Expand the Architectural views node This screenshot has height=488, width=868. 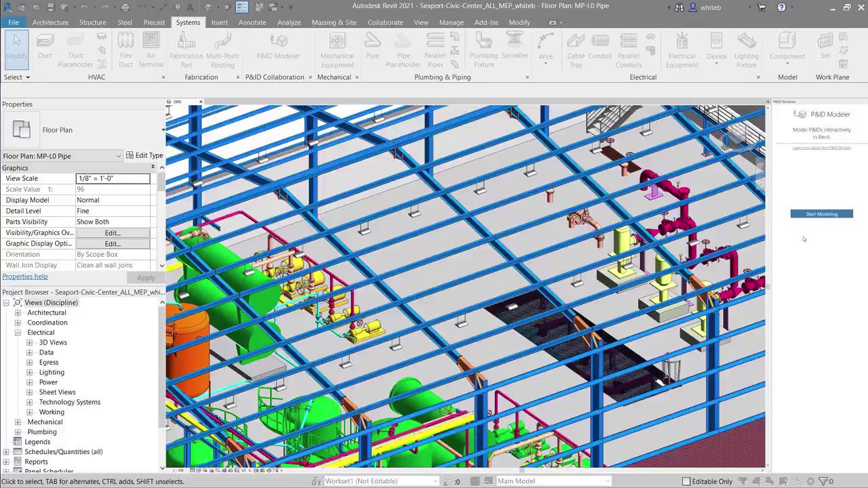point(18,312)
